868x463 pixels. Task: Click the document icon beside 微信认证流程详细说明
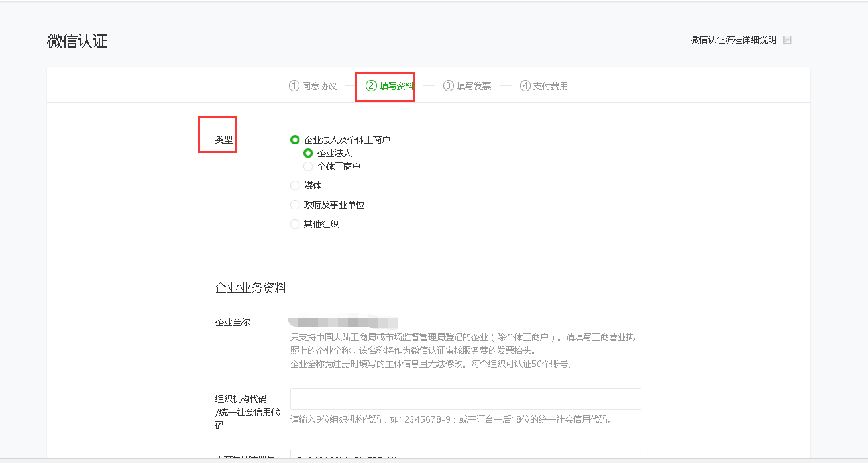coord(787,40)
